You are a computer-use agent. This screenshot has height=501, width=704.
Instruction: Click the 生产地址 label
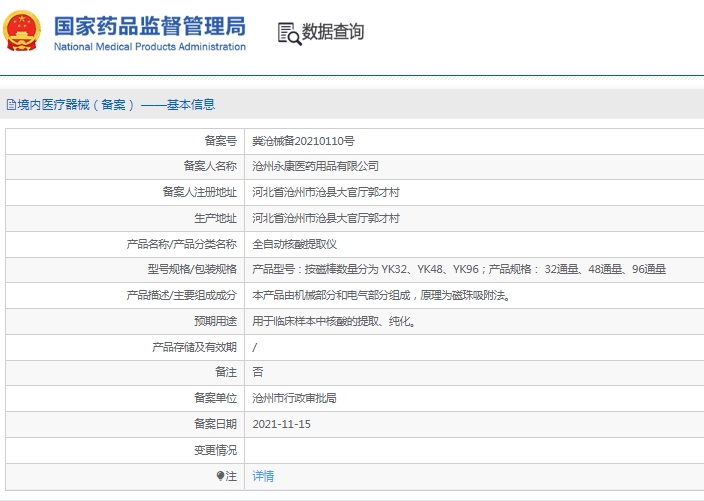click(x=216, y=219)
